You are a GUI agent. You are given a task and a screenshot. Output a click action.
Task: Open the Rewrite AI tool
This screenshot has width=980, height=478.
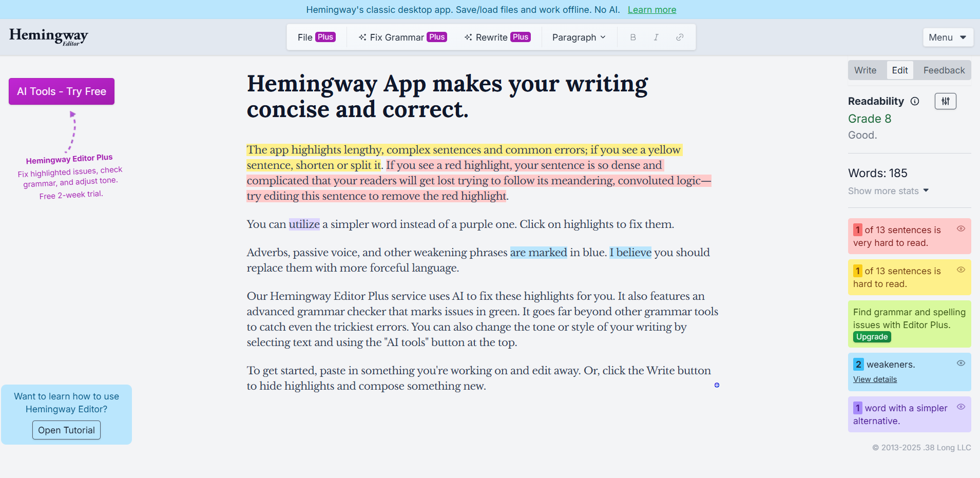click(x=496, y=37)
